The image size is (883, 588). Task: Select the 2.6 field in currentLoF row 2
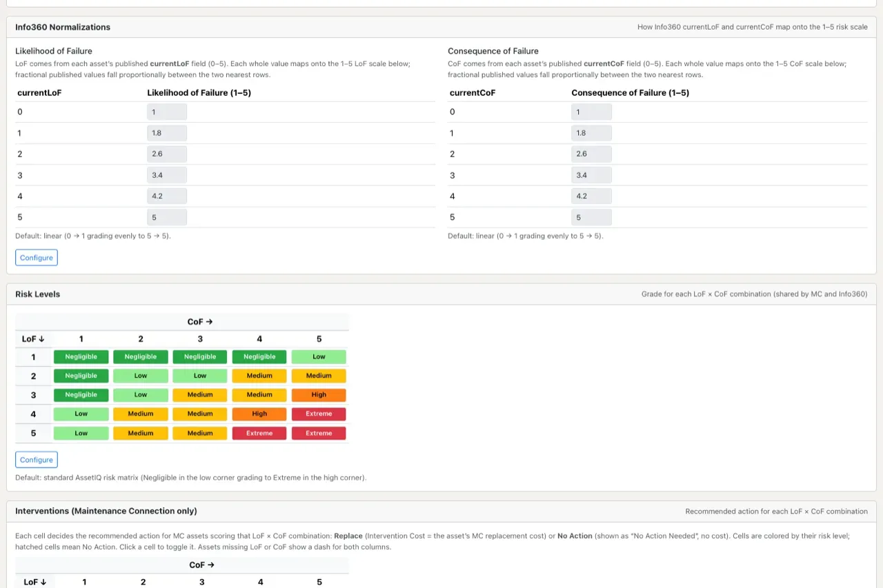tap(167, 154)
